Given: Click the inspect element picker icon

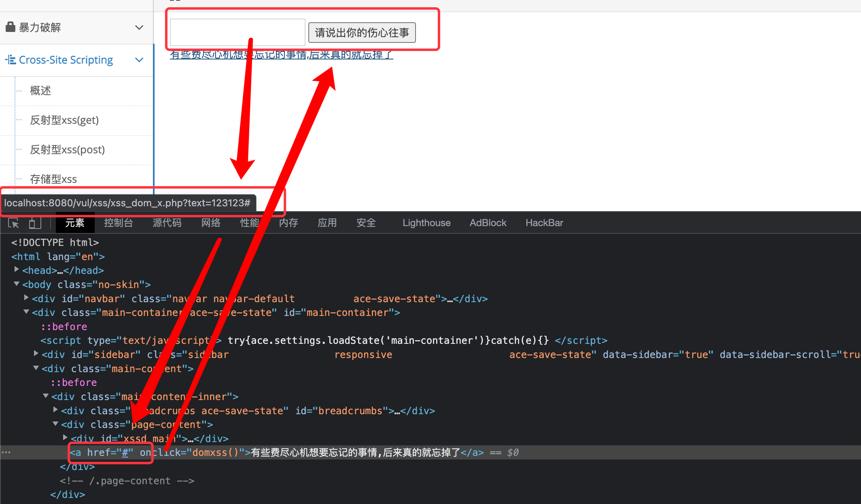Looking at the screenshot, I should click(x=13, y=223).
